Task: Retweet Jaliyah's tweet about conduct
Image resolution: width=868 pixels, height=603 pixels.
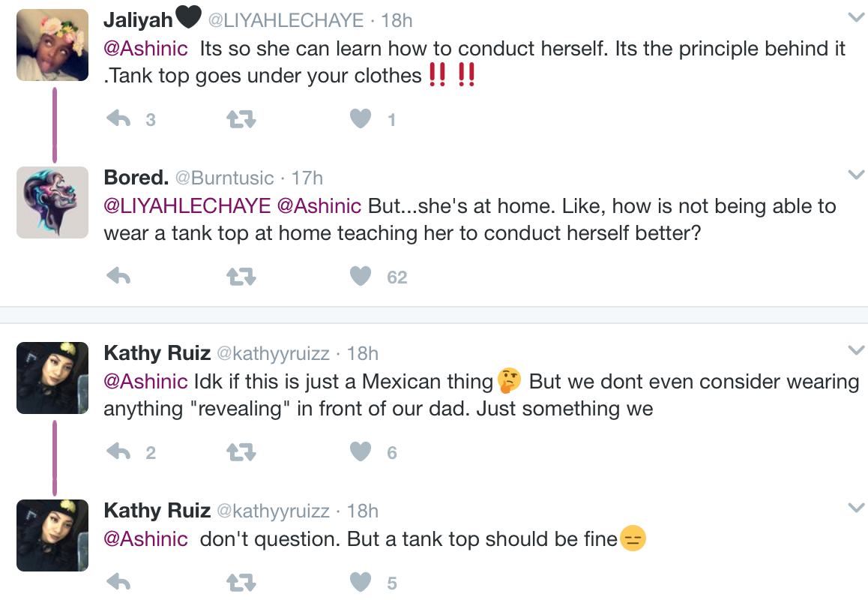Action: 241,119
